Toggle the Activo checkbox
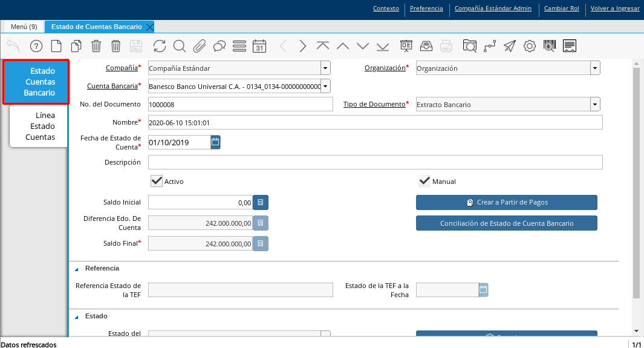Screen dimensions: 644x348 pos(157,181)
